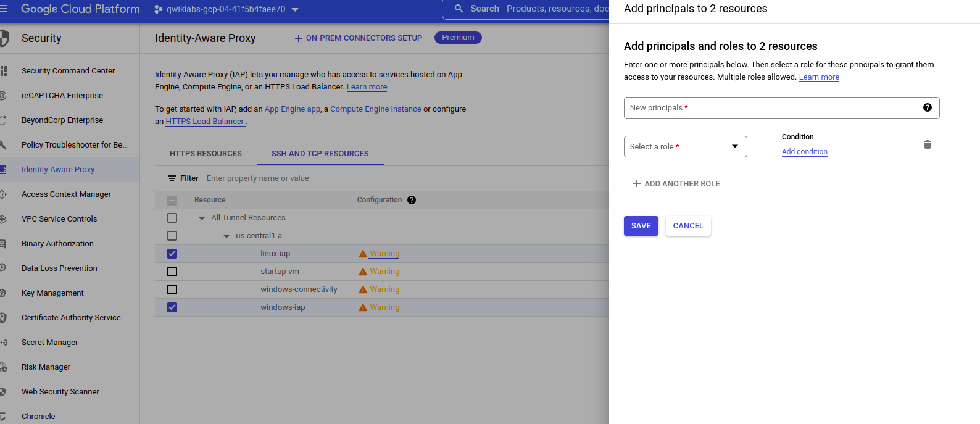Open the hamburger navigation menu
The width and height of the screenshot is (980, 424).
[4, 9]
